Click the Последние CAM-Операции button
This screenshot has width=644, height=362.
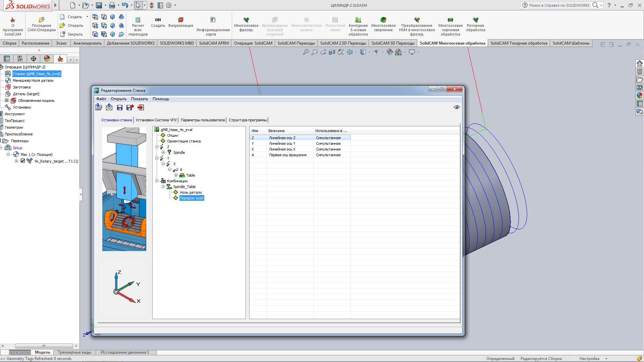coord(42,24)
